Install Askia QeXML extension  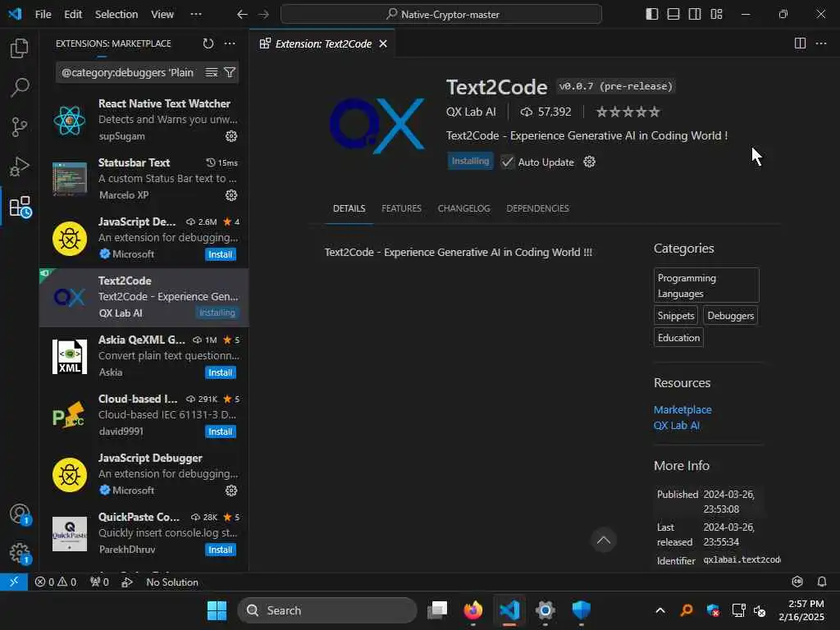coord(220,372)
